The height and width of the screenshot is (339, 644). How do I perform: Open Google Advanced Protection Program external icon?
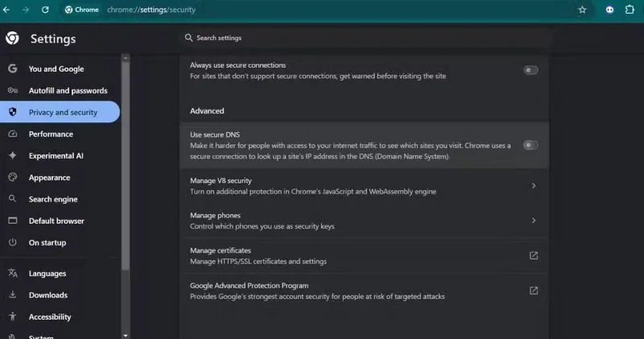[x=534, y=291]
